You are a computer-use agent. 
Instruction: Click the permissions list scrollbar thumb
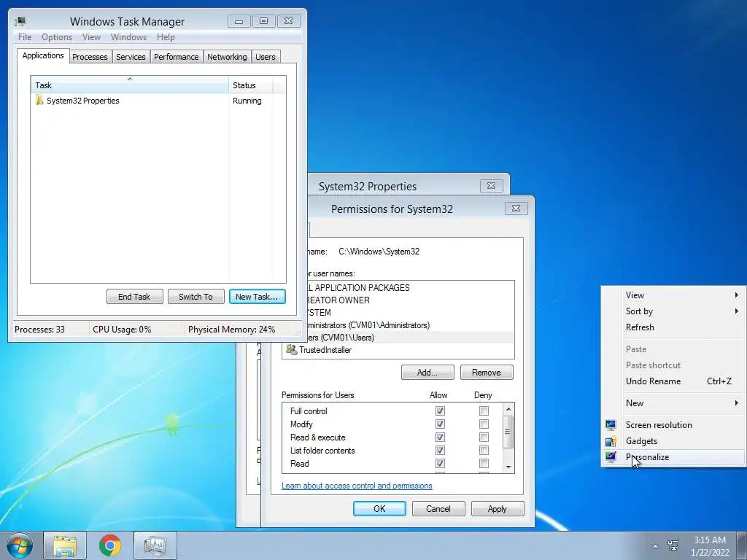[508, 432]
